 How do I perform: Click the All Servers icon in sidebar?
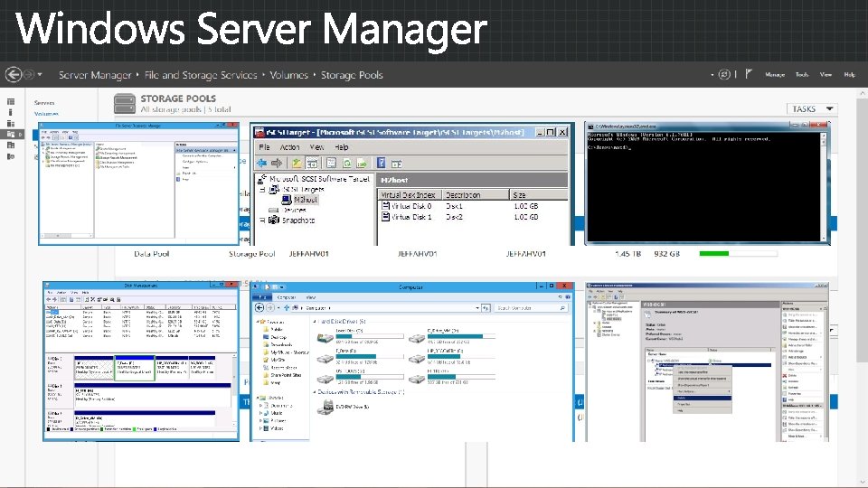coord(11,124)
